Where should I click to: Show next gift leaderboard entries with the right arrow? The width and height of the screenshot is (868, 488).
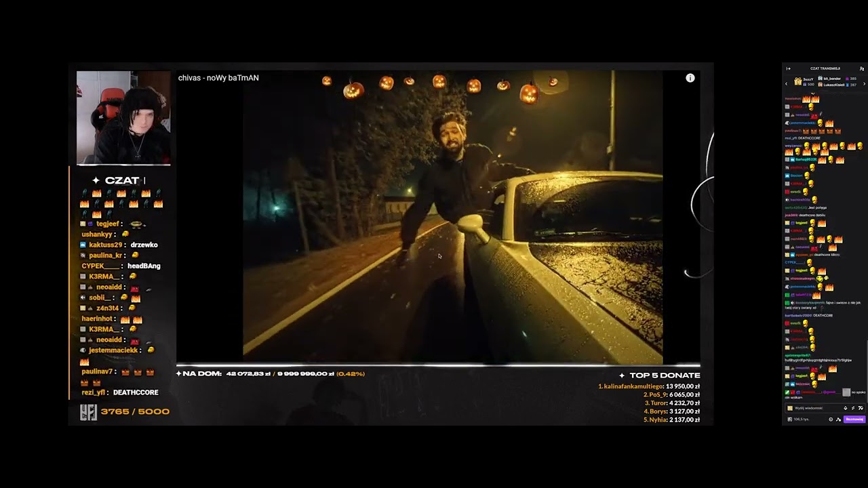(865, 83)
